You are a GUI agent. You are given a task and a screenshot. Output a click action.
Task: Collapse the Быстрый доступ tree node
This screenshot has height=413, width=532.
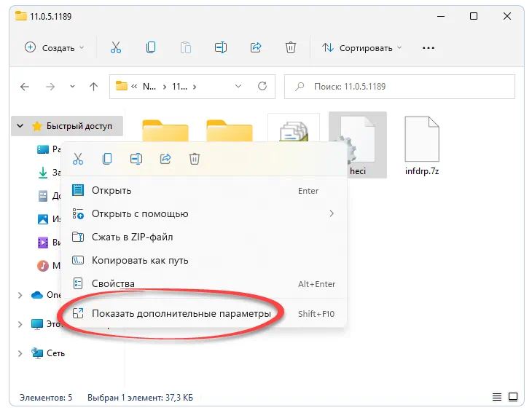[20, 126]
